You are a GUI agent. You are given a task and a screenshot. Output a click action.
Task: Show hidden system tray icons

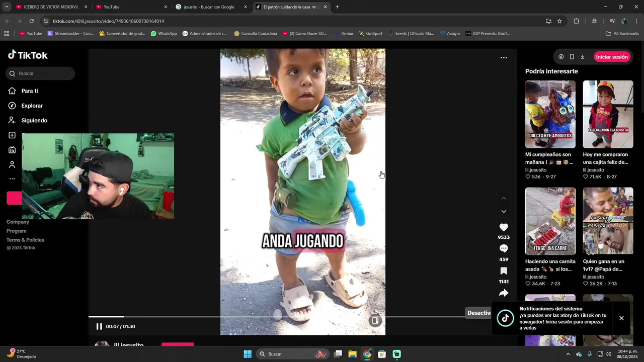(568, 354)
